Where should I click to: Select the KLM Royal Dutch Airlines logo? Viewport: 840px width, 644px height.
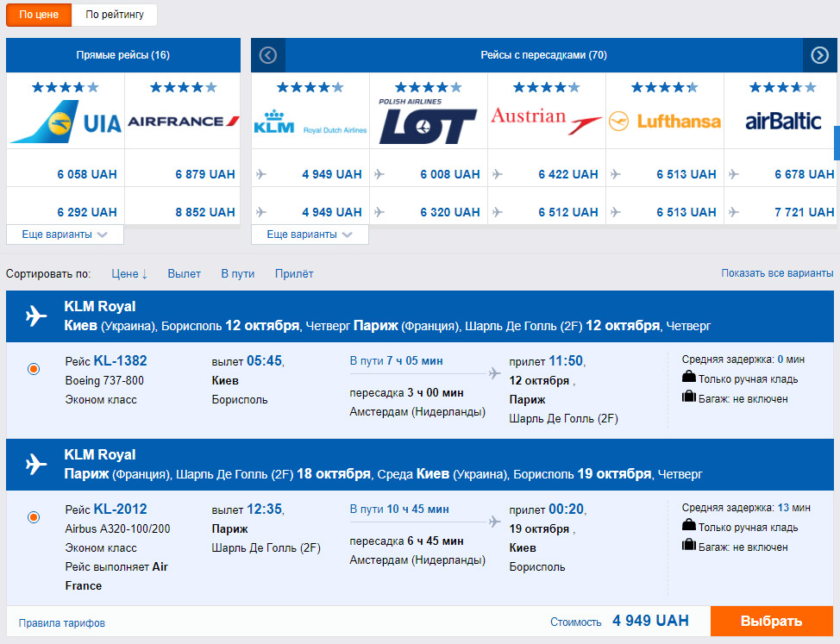click(310, 122)
